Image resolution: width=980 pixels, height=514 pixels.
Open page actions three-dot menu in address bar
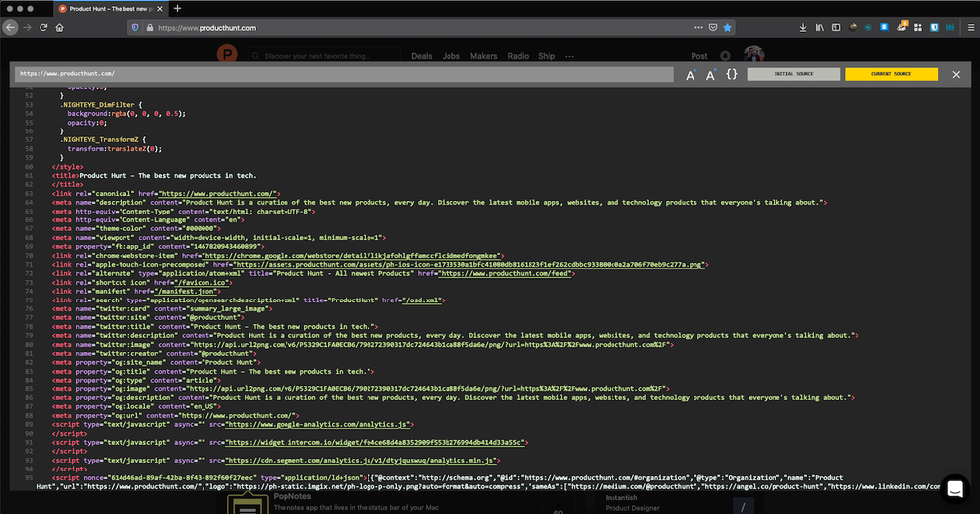(698, 27)
